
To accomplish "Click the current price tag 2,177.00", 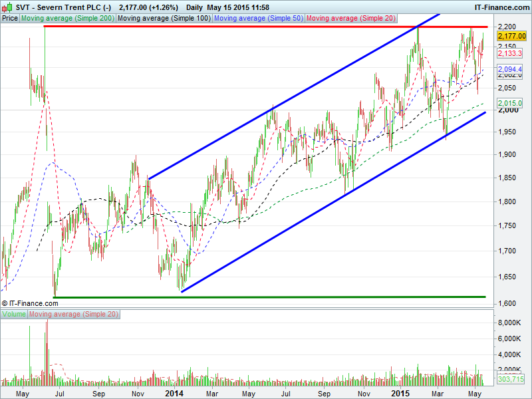I will (x=511, y=36).
